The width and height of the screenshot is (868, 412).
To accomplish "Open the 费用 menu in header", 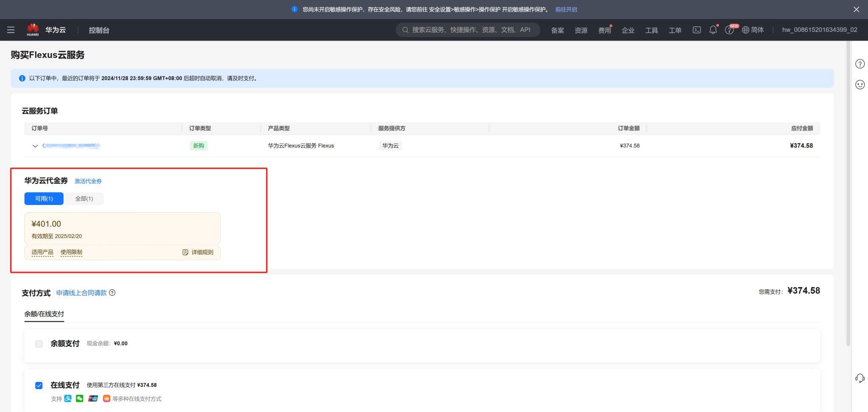I will pyautogui.click(x=604, y=30).
